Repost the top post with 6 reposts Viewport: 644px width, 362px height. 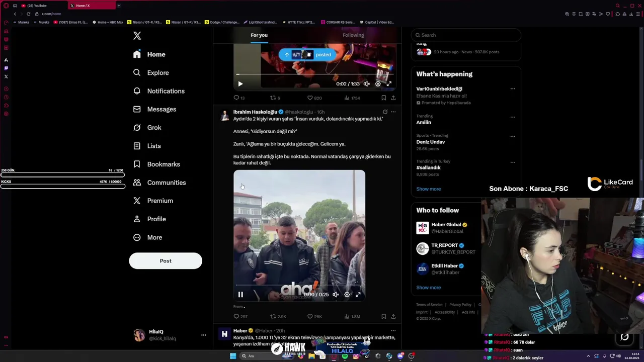point(275,98)
